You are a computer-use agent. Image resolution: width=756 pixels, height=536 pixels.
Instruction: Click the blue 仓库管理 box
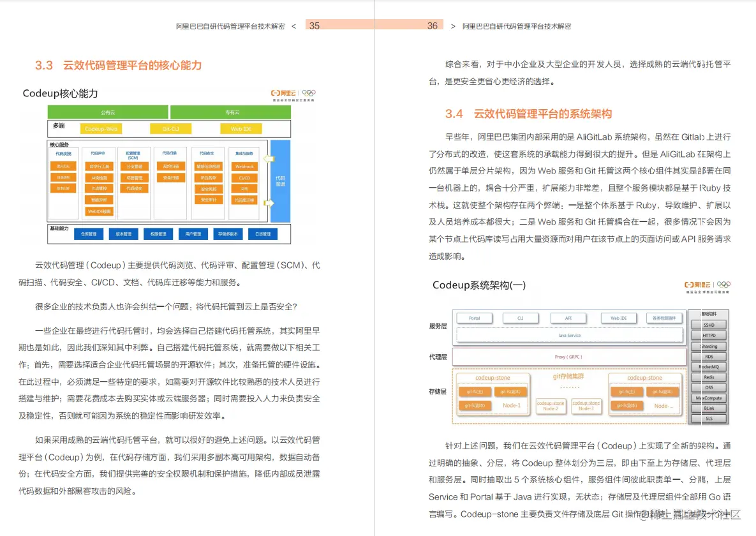[88, 234]
